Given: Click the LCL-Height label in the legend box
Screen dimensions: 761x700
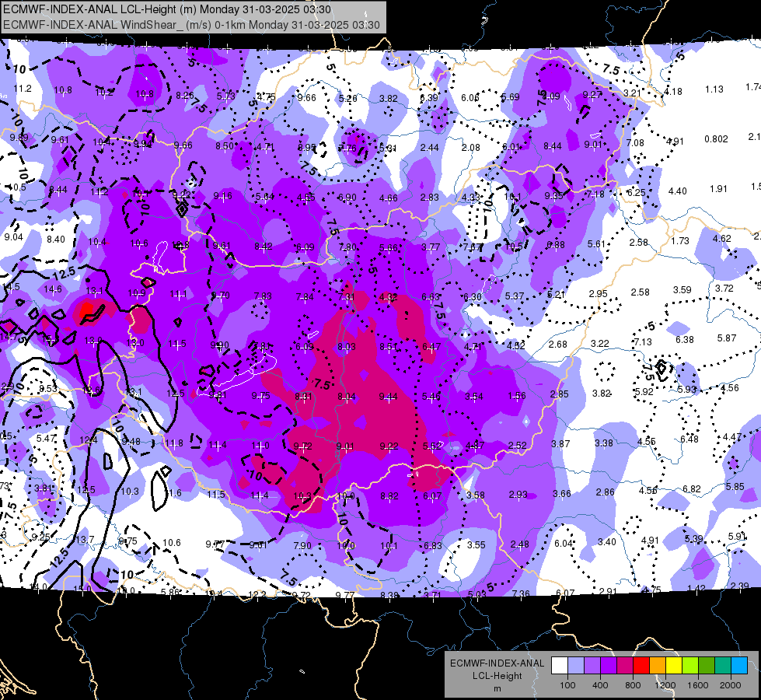Looking at the screenshot, I should [497, 676].
